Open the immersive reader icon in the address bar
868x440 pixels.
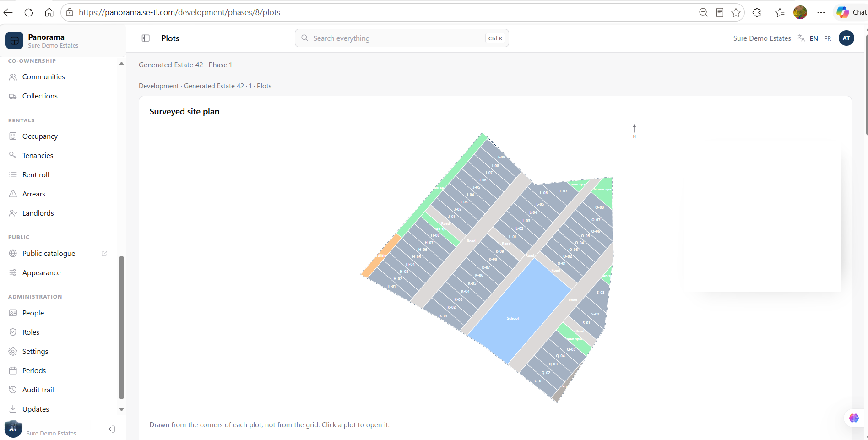[720, 12]
